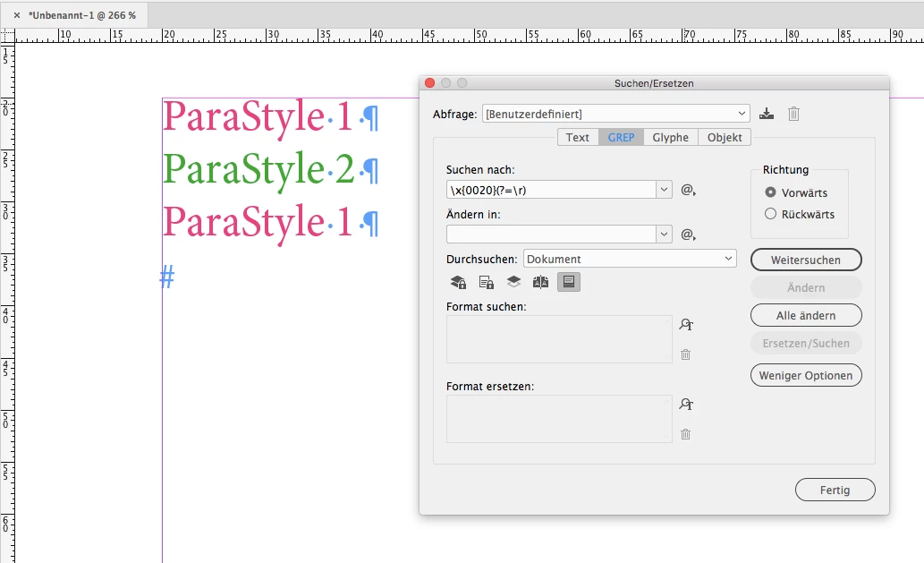Clear the Format suchen attributes trash
The width and height of the screenshot is (924, 563).
pos(685,354)
